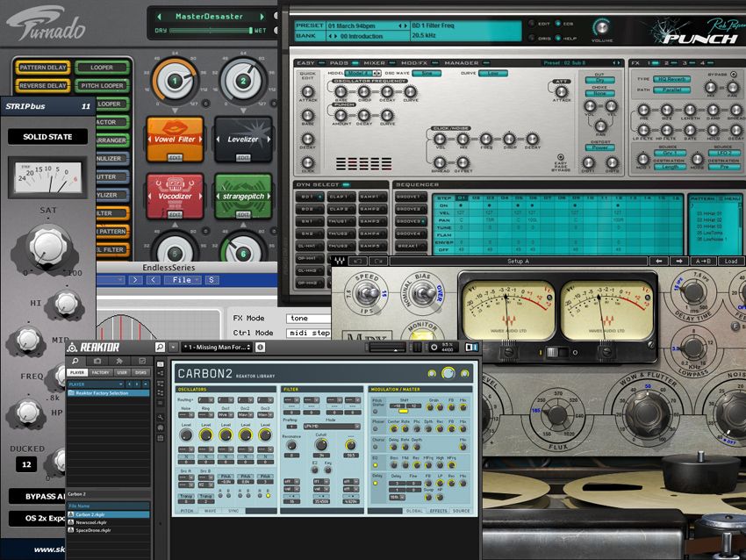Image resolution: width=746 pixels, height=560 pixels.
Task: Open the Punch OSC WAVE Sine selector
Action: pos(427,73)
